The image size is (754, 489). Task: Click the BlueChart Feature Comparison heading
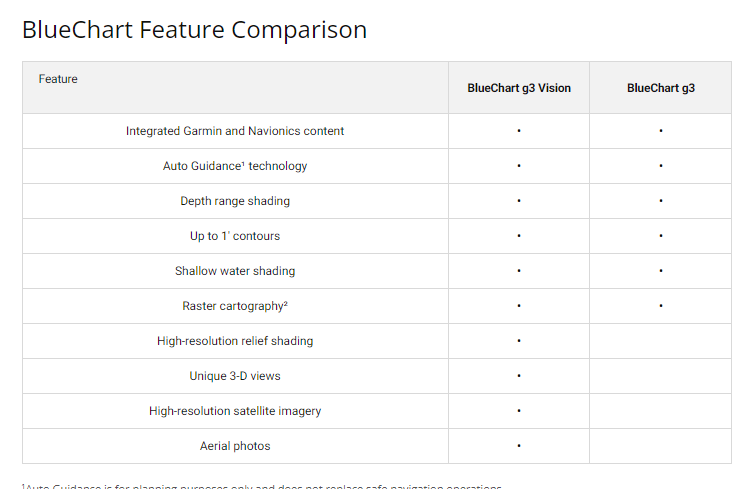coord(194,30)
